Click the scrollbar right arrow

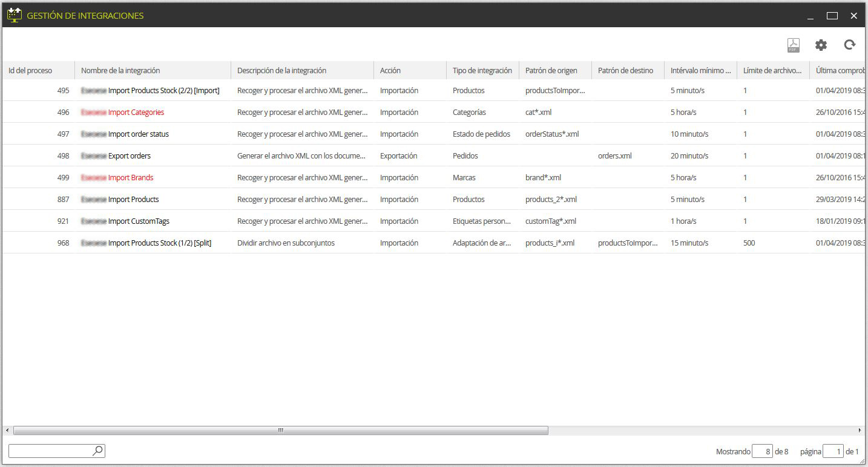pyautogui.click(x=860, y=430)
